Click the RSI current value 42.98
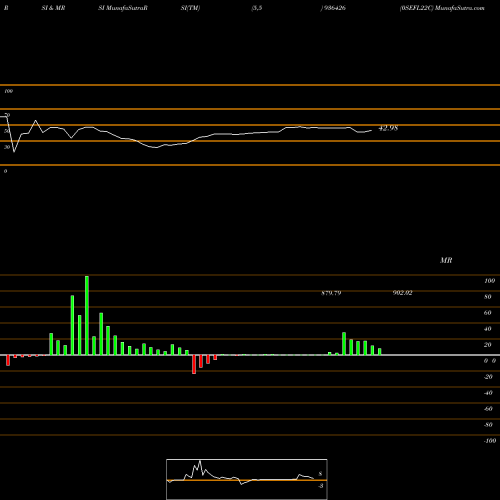Viewport: 500px width, 500px height. 388,128
